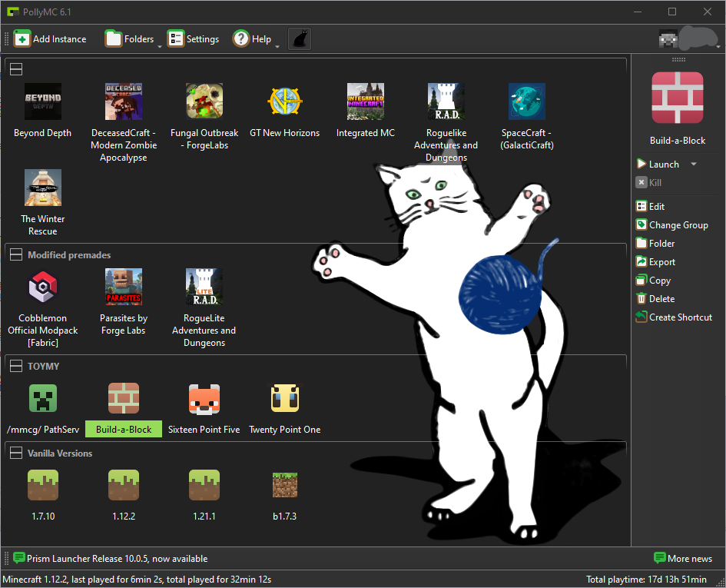Click the Build-a-Block highlighted label
Image resolution: width=726 pixels, height=588 pixels.
point(124,429)
